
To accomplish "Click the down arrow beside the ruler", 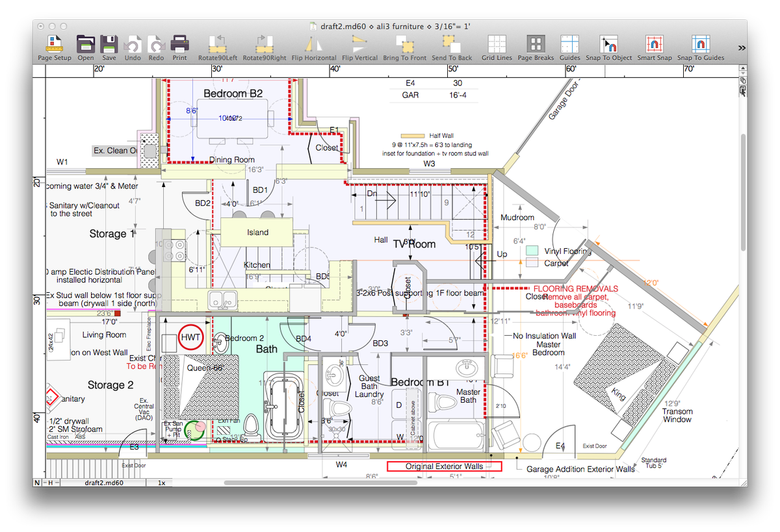I will (x=742, y=75).
